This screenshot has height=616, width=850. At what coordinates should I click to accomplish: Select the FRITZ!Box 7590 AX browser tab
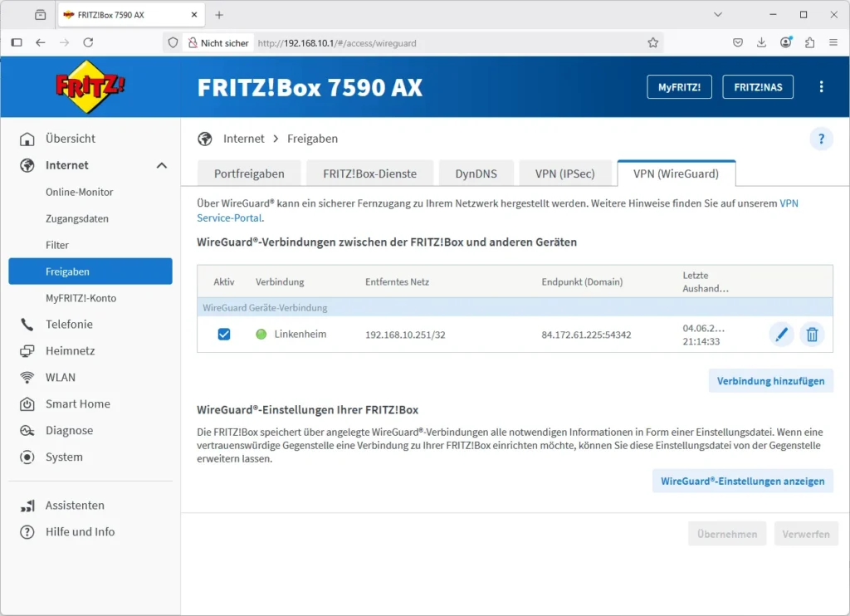[132, 15]
